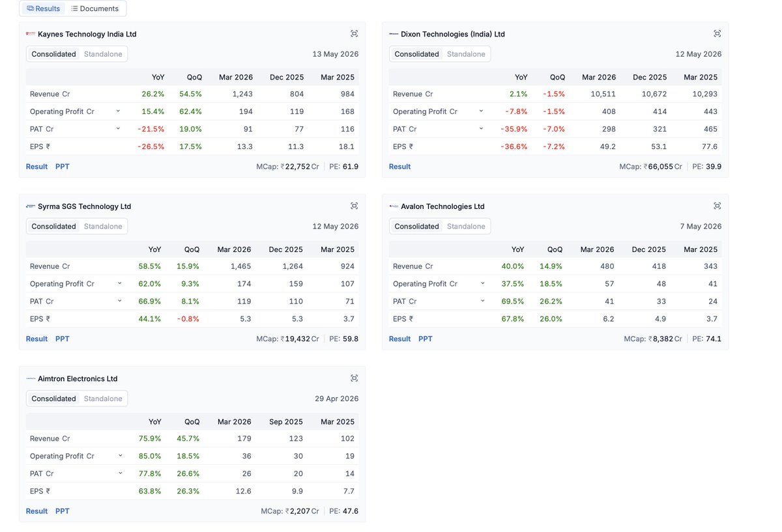Expand the Avalon Technologies card fullscreen icon
This screenshot has width=782, height=532.
(x=717, y=206)
